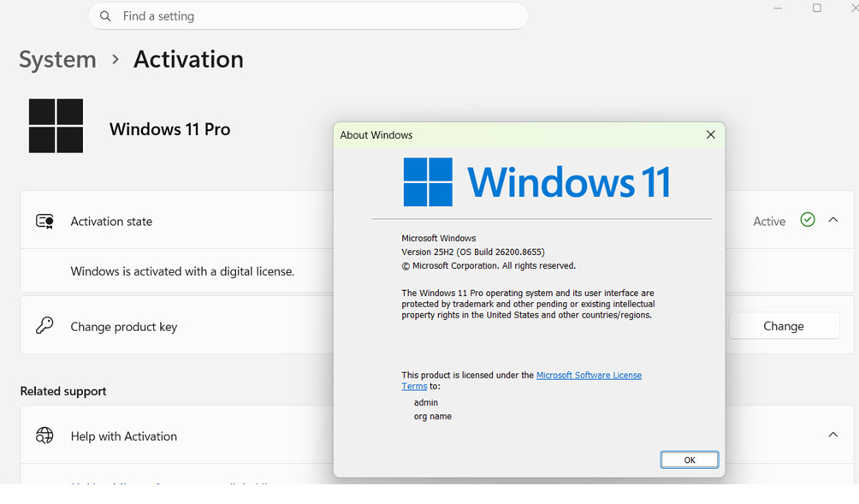This screenshot has height=504, width=859.
Task: Click the magnifier icon in search box
Action: (x=105, y=16)
